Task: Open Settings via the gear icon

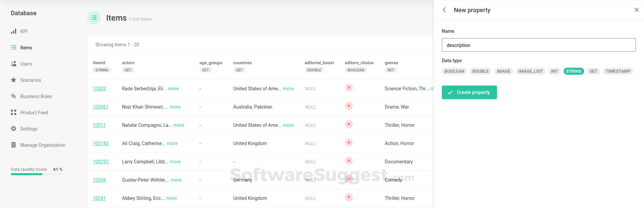Action: pyautogui.click(x=14, y=129)
